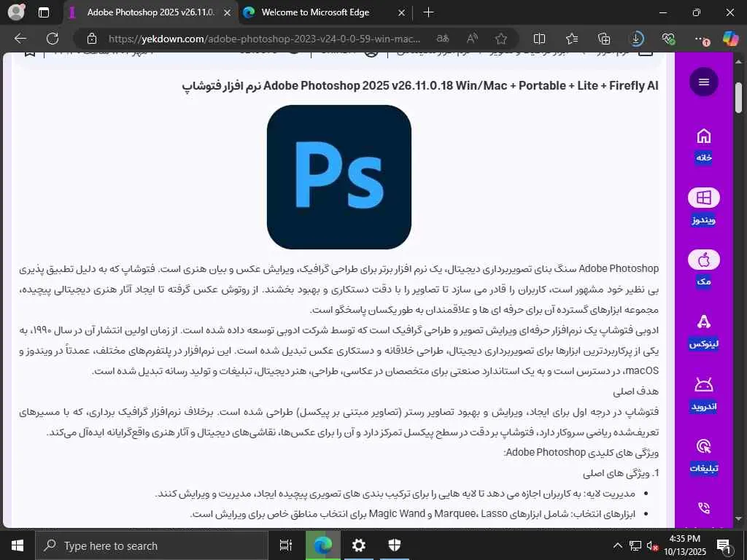Open Windows Security shield on taskbar
Viewport: 747px width, 560px height.
pos(395,545)
